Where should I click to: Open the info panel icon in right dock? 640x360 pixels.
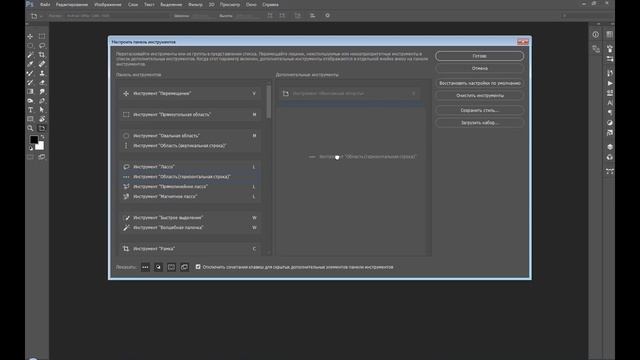pos(596,35)
